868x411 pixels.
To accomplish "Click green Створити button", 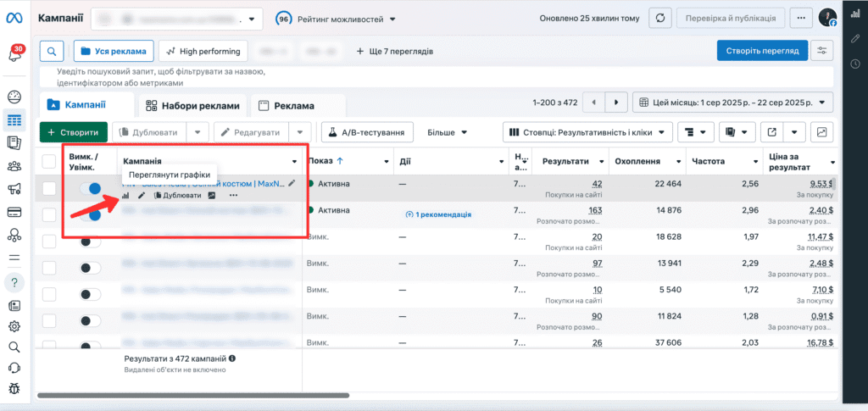I will [73, 132].
